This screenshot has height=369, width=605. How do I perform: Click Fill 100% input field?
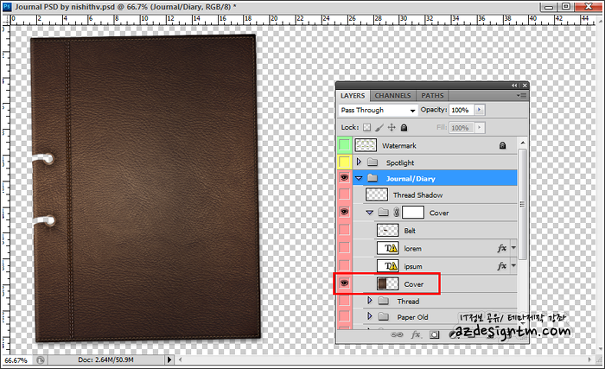point(461,128)
